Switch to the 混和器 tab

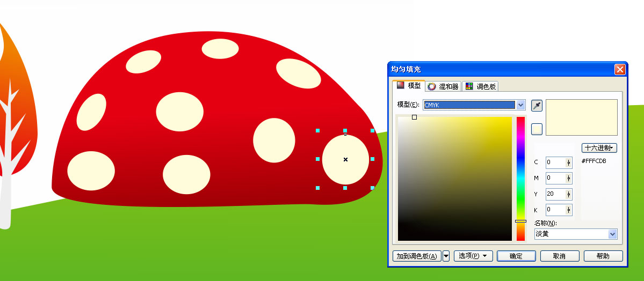pos(443,86)
